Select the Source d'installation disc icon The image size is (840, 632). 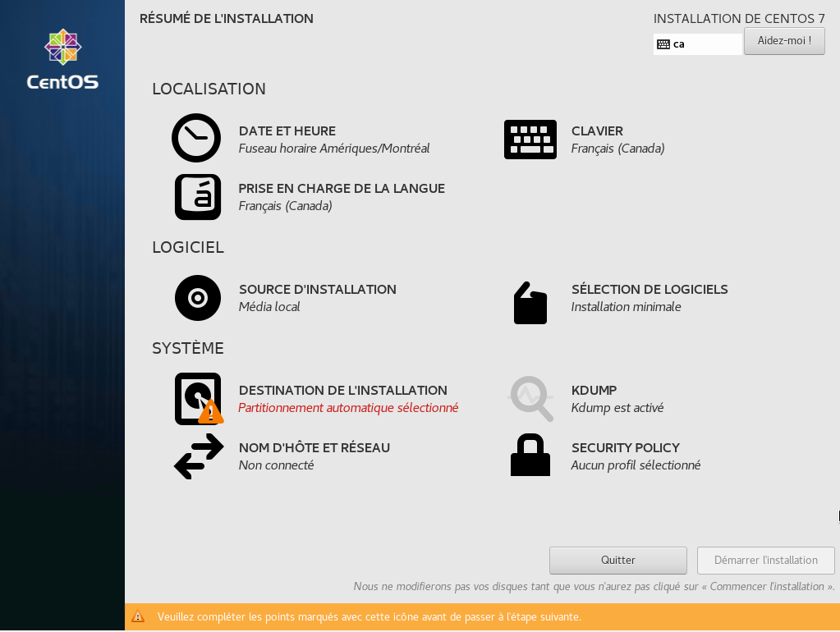(198, 298)
